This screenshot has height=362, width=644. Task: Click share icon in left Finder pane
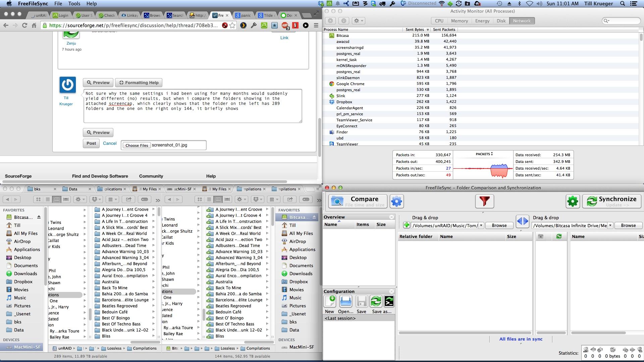128,199
